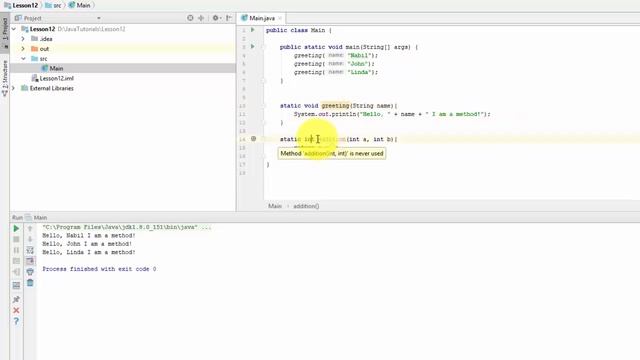
Task: Click "Hello, John I am a method!" output line
Action: click(x=87, y=244)
